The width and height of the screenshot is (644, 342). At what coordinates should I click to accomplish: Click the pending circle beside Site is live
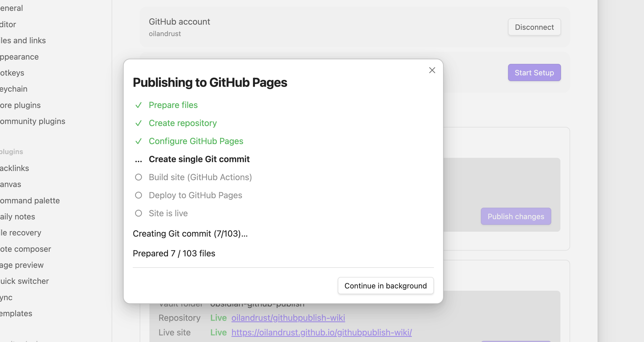(x=139, y=213)
